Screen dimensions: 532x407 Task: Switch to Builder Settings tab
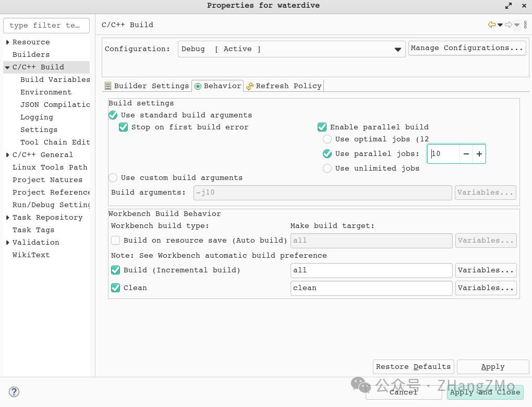[147, 86]
